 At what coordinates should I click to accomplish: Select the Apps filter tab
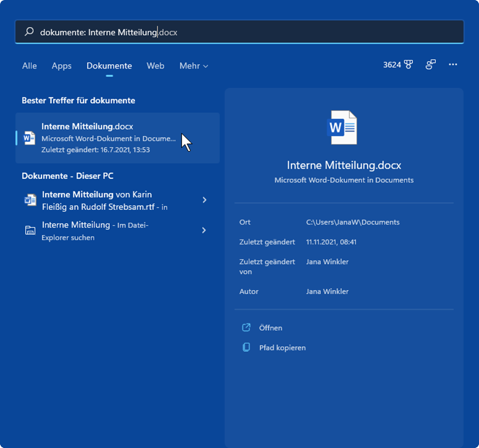point(62,65)
